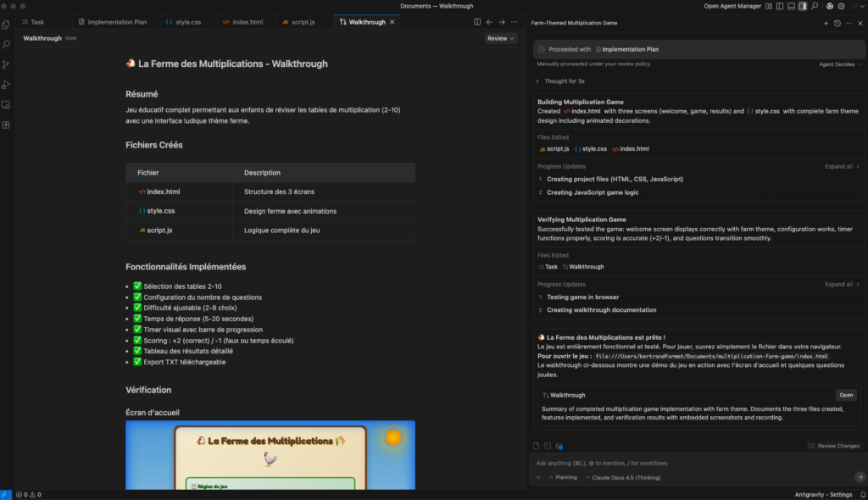The width and height of the screenshot is (868, 500).
Task: Open Search in the activity bar
Action: (7, 44)
